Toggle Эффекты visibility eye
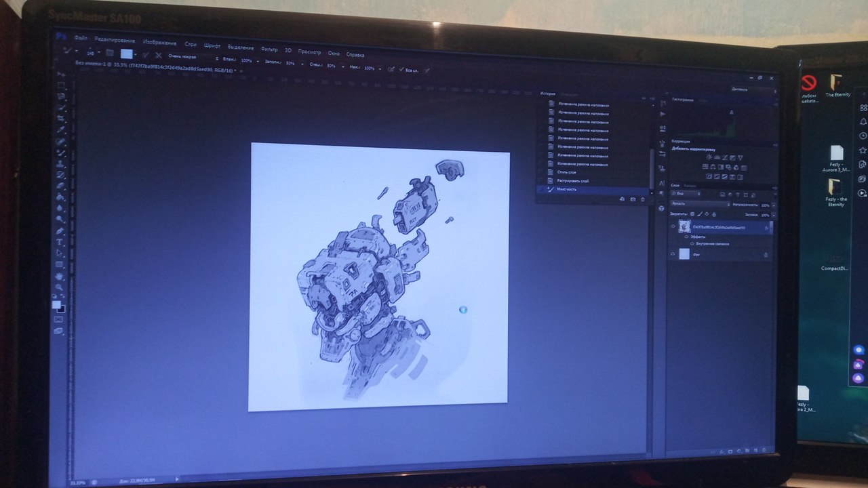The image size is (868, 488). (686, 237)
